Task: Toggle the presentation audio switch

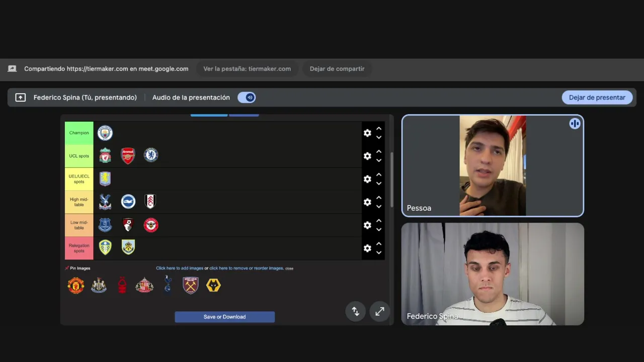Action: 247,98
